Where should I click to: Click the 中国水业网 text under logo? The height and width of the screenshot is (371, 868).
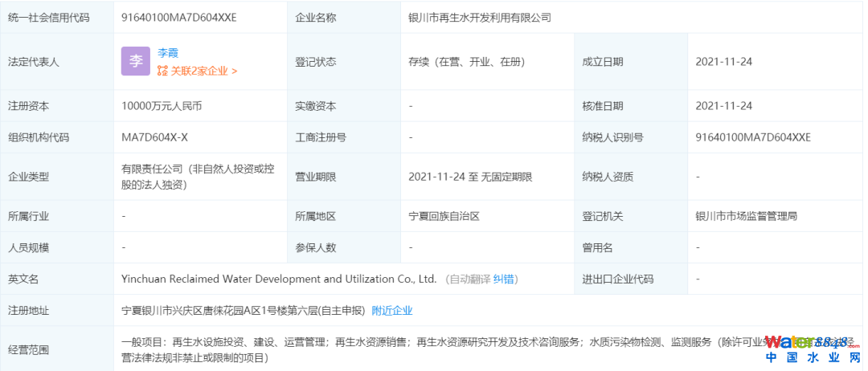pyautogui.click(x=812, y=358)
